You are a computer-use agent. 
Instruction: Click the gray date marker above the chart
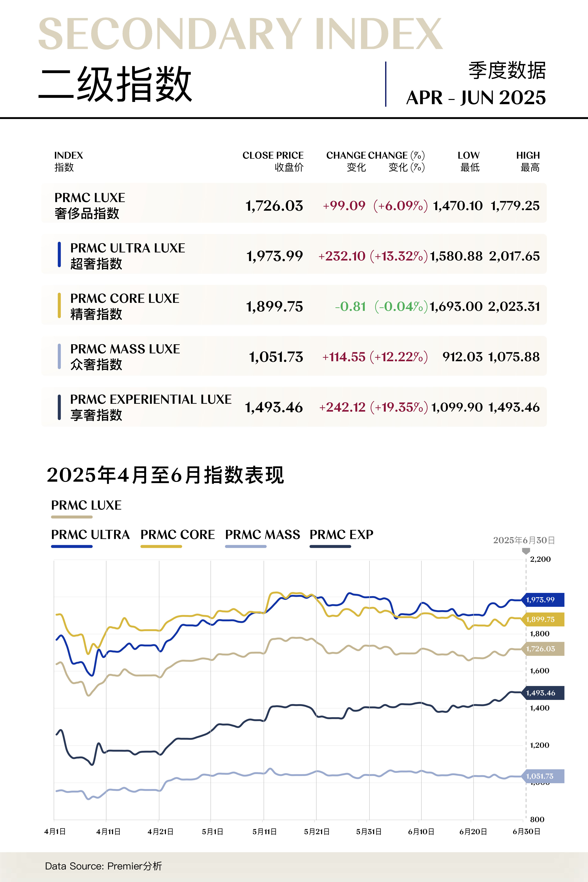[x=526, y=551]
